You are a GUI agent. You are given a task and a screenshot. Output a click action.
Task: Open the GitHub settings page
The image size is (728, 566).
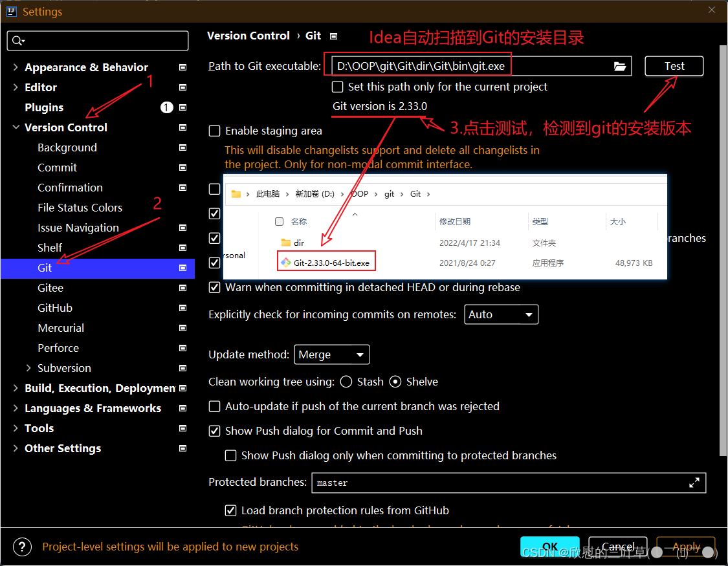click(x=55, y=308)
